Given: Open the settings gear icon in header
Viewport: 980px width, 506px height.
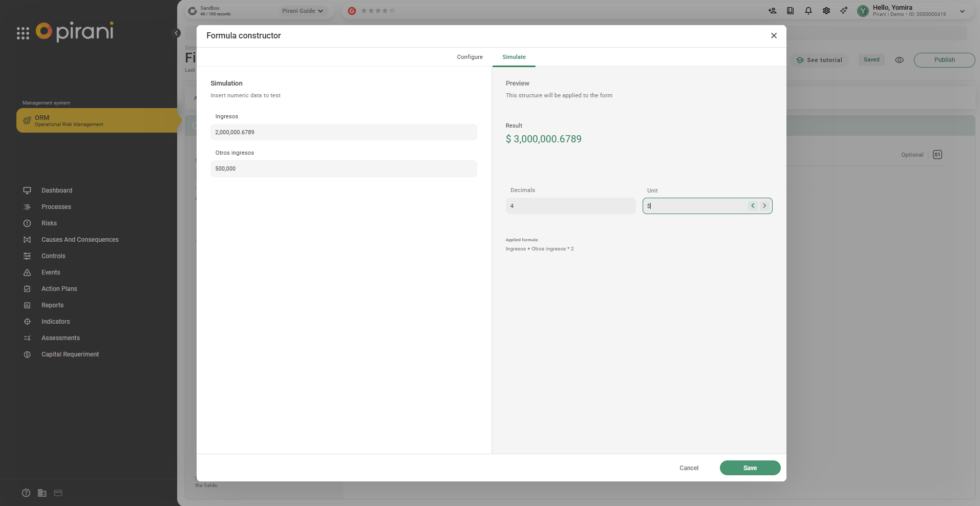Looking at the screenshot, I should (826, 11).
